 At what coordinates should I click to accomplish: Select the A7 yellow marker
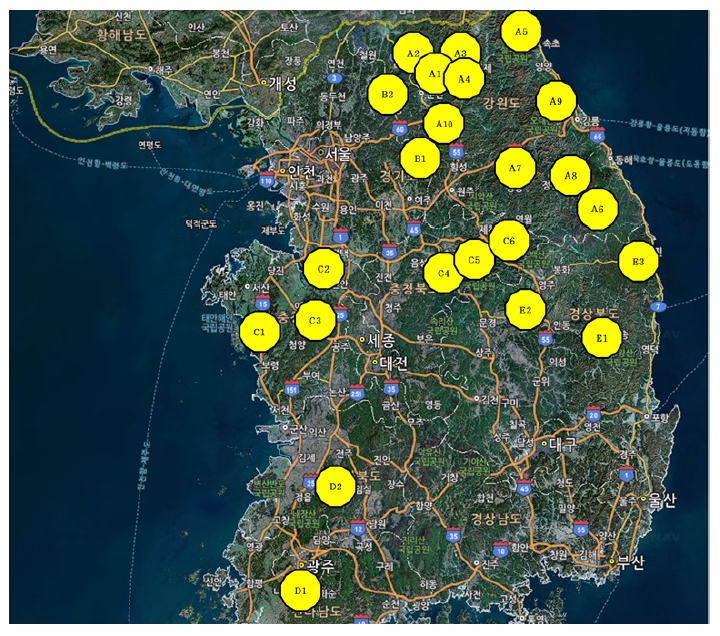tap(515, 168)
